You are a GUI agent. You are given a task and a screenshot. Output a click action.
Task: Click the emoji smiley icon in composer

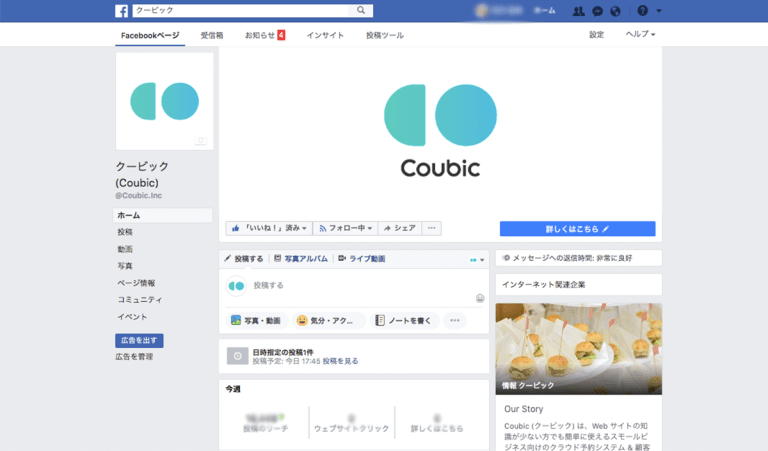tap(480, 298)
